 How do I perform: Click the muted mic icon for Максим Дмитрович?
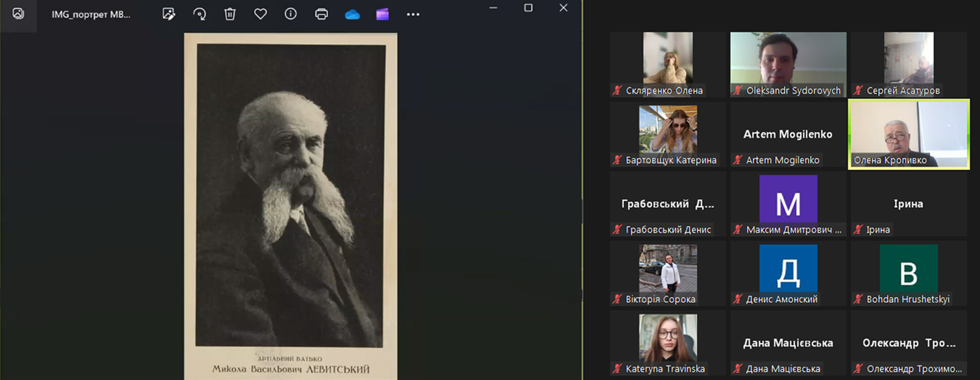click(x=738, y=230)
